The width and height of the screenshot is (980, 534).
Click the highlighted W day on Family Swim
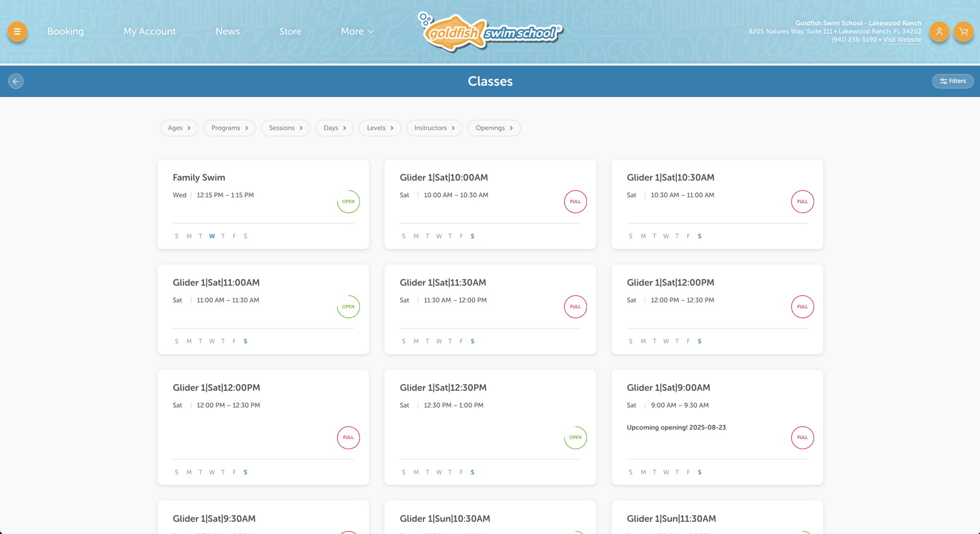pos(212,236)
